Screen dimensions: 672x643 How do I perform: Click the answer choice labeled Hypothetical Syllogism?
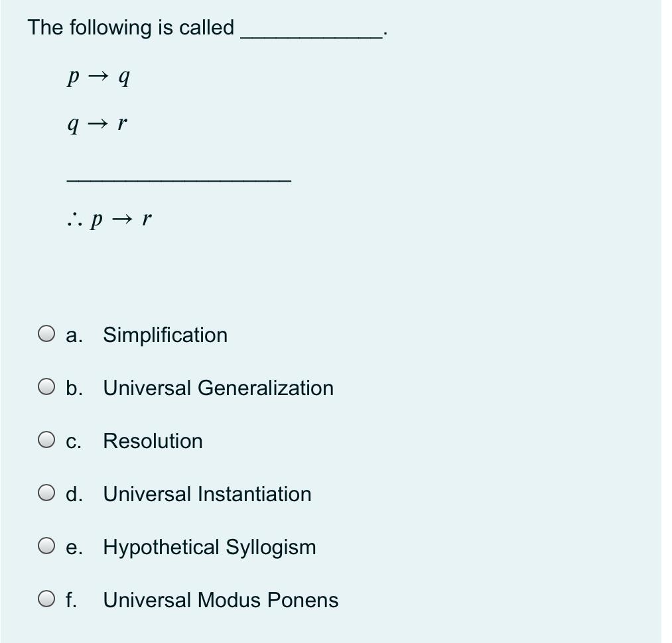tap(209, 547)
